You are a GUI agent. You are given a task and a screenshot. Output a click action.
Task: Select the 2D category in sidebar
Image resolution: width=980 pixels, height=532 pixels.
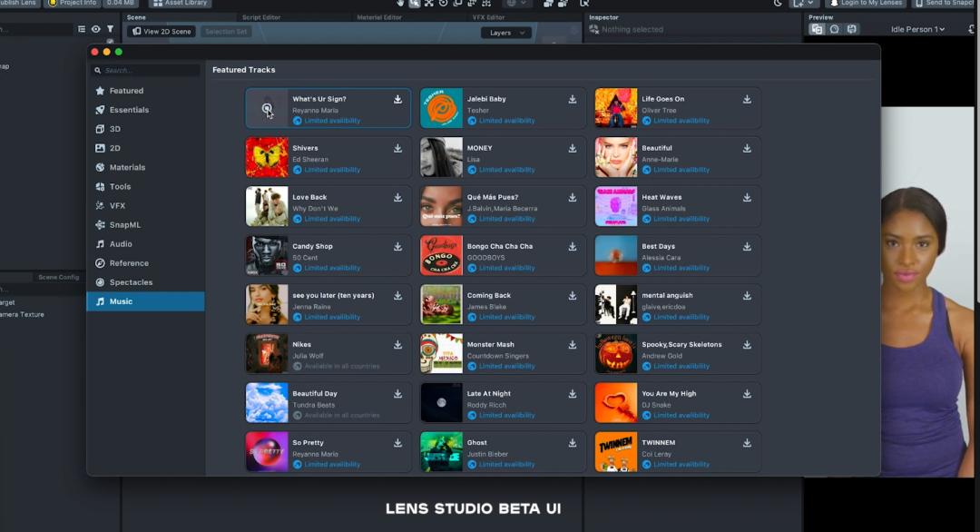(145, 148)
